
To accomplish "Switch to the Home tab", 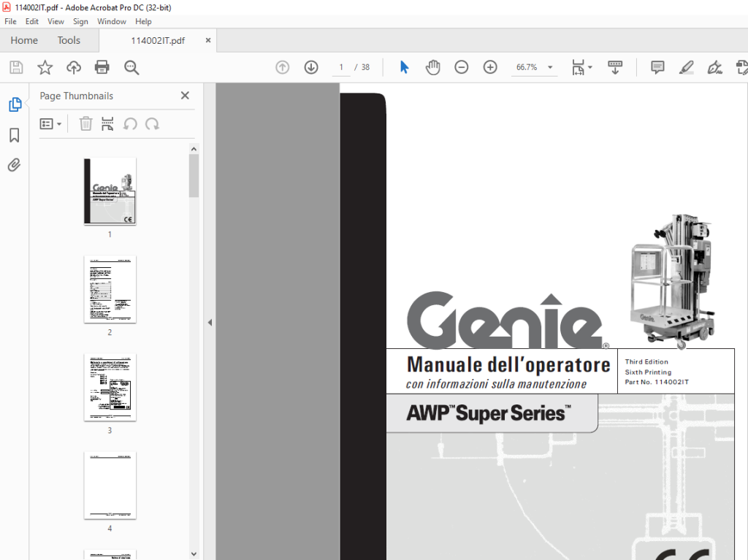I will (24, 41).
